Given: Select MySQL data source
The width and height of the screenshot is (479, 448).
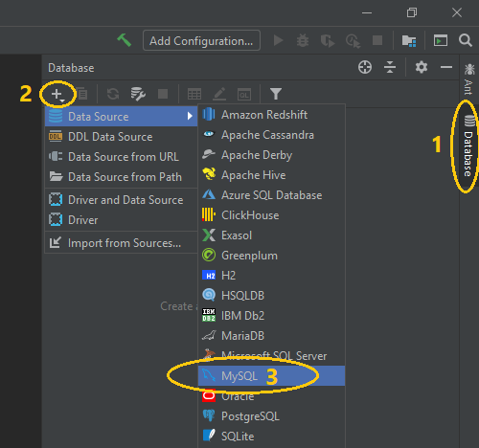Looking at the screenshot, I should click(x=272, y=376).
